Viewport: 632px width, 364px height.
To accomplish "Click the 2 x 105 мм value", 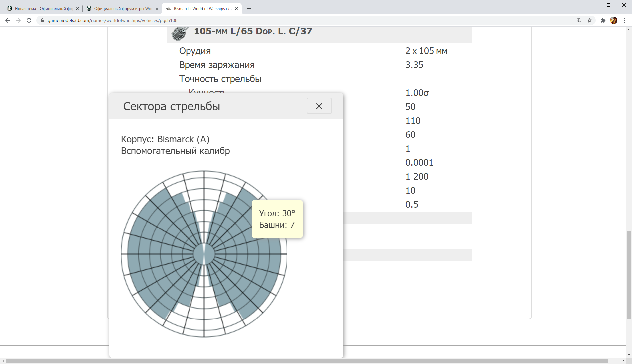I will 426,51.
